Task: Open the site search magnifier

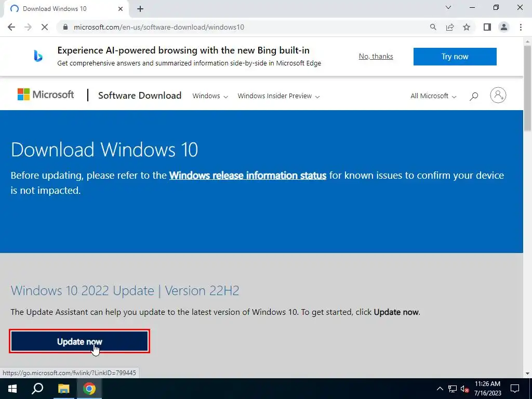Action: [474, 96]
